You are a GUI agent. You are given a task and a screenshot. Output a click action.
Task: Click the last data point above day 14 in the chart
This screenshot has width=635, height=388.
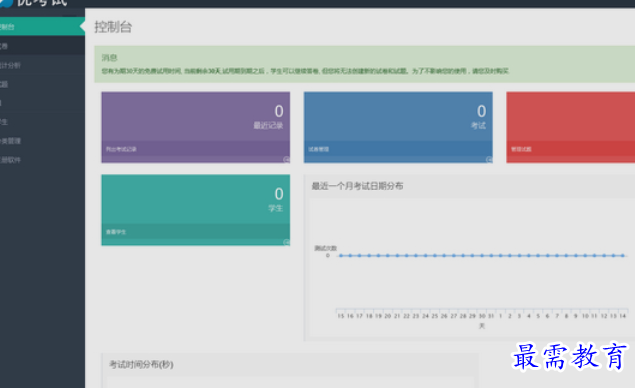click(x=623, y=256)
